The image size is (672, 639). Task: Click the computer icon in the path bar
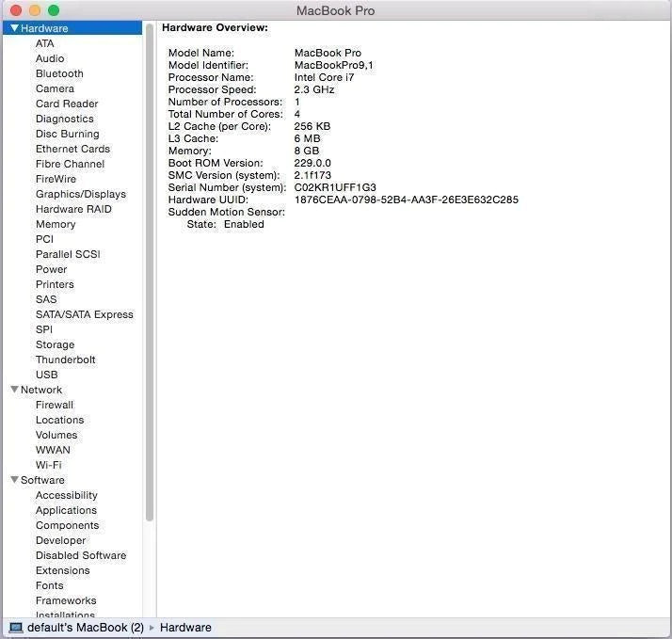point(15,628)
